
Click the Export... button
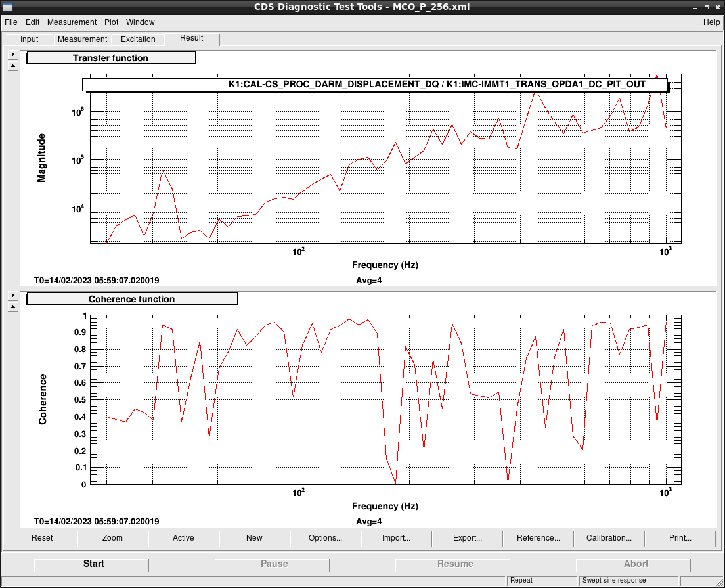pos(468,538)
